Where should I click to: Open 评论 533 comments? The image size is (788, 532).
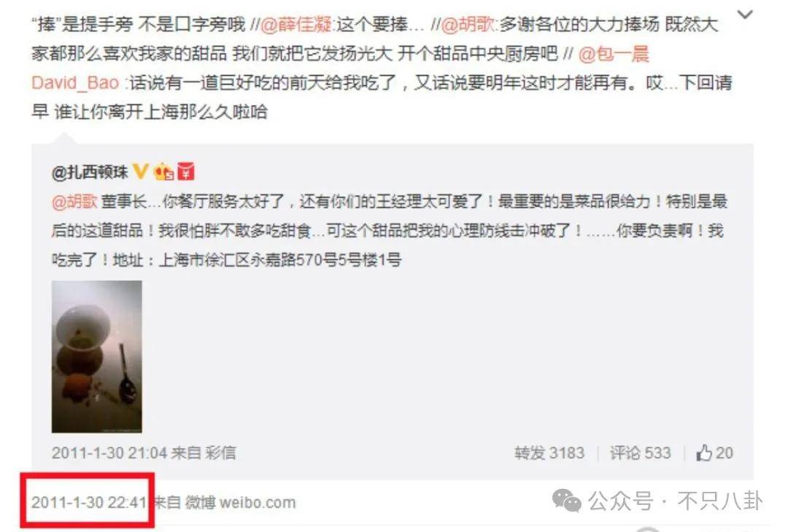(x=641, y=453)
